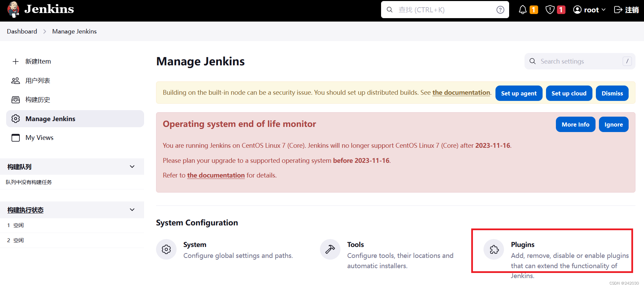644x288 pixels.
Task: Click the Plugins puzzle piece icon
Action: pos(494,250)
